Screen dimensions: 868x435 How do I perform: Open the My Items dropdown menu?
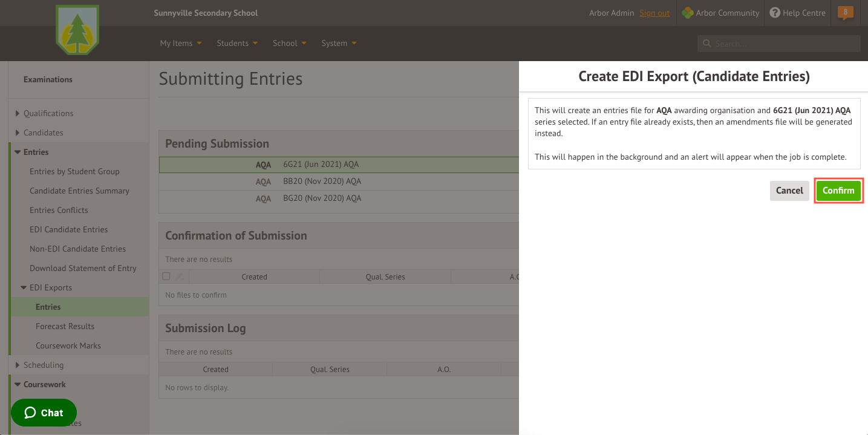(x=180, y=44)
